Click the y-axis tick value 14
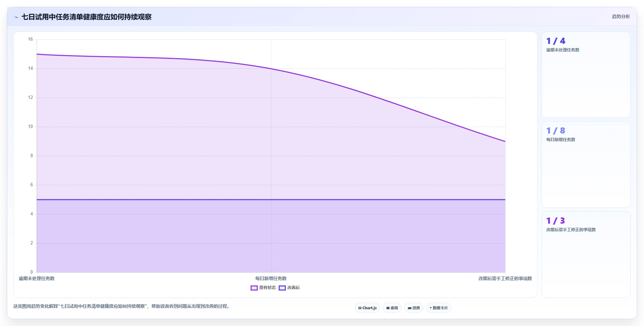The width and height of the screenshot is (644, 326). (x=30, y=68)
